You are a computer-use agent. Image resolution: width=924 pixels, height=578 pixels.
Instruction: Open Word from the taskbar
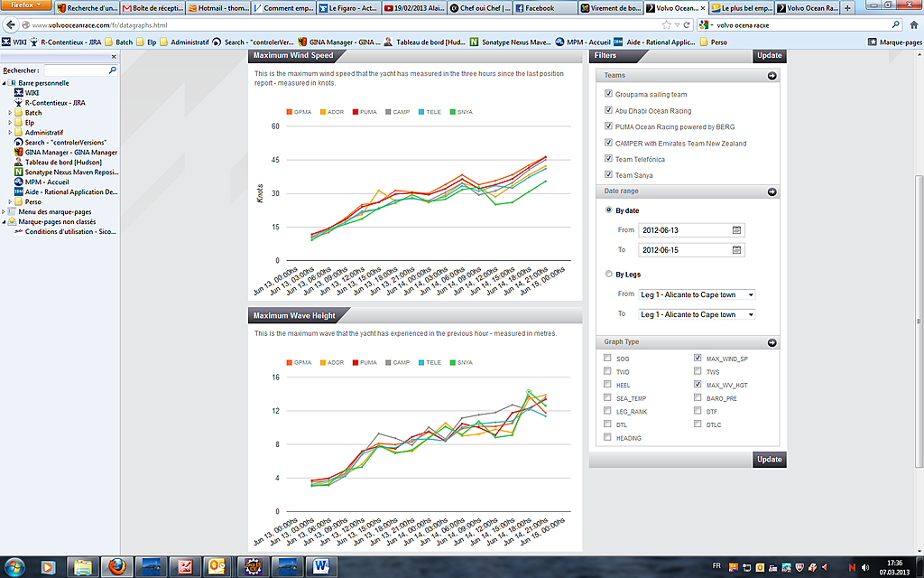(321, 567)
